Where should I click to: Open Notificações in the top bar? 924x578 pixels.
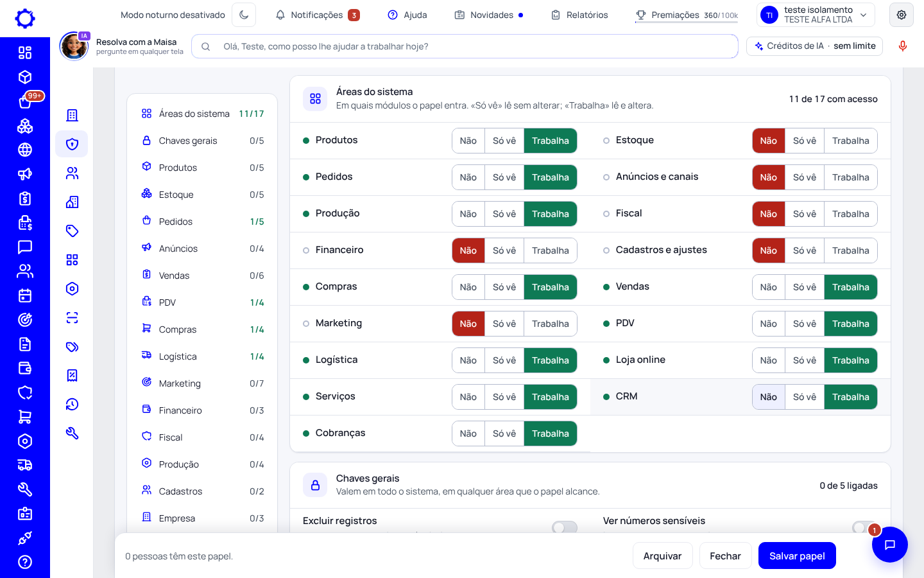pos(318,15)
